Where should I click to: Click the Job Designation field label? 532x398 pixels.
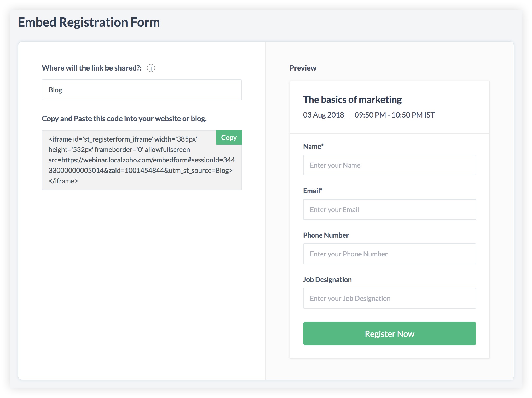point(327,280)
